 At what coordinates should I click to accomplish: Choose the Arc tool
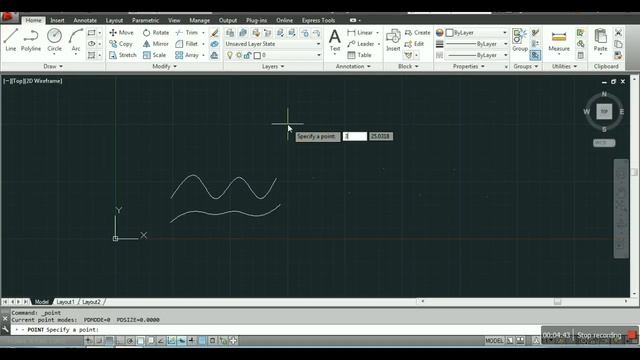(76, 40)
